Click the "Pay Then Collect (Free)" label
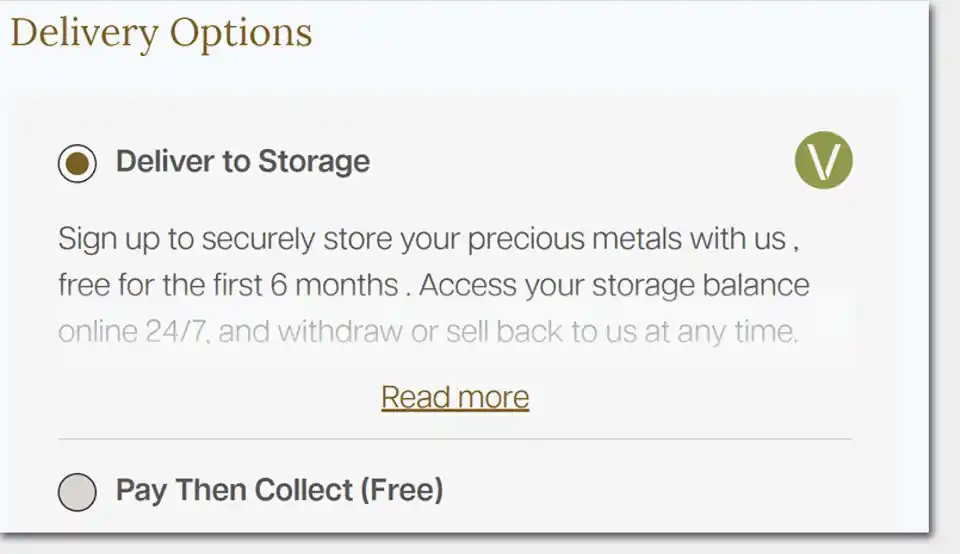Image resolution: width=960 pixels, height=554 pixels. [x=280, y=490]
